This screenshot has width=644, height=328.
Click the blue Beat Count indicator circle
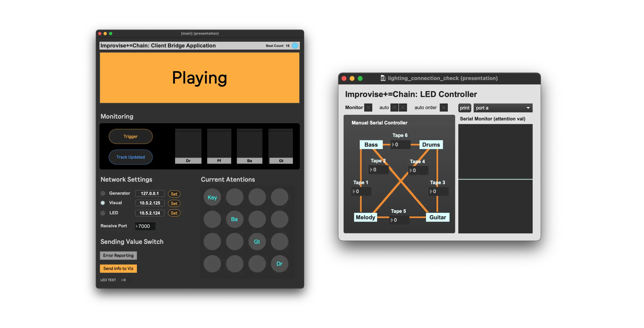[295, 46]
